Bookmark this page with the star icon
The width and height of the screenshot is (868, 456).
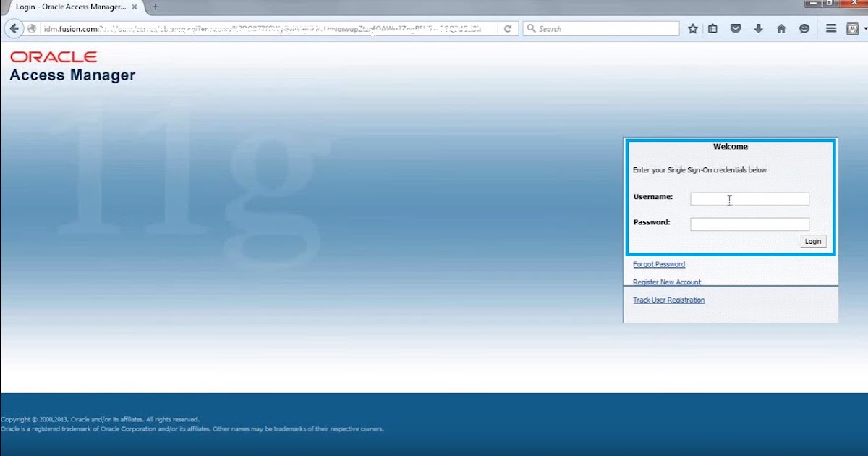click(x=692, y=28)
